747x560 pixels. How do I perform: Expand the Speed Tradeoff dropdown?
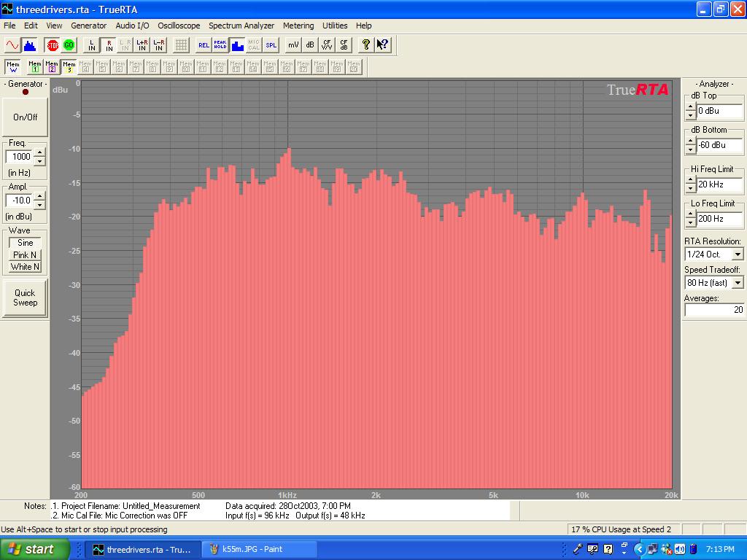[x=738, y=283]
